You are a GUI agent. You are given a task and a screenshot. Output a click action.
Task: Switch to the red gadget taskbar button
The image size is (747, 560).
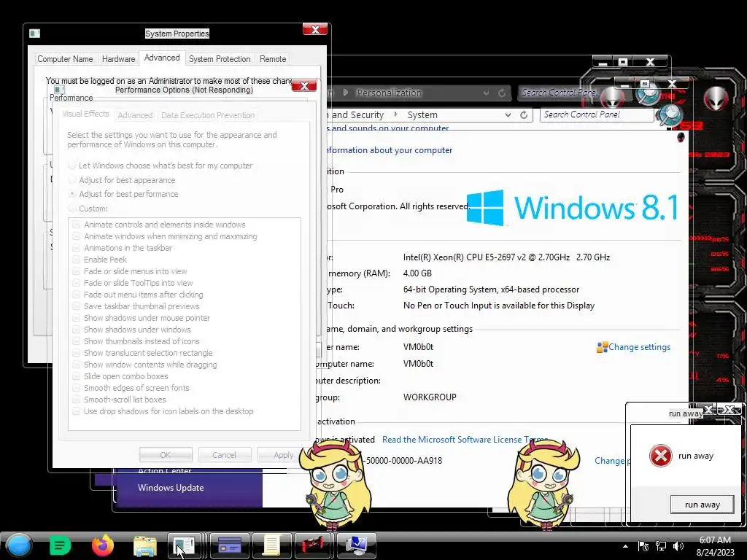[x=312, y=545]
